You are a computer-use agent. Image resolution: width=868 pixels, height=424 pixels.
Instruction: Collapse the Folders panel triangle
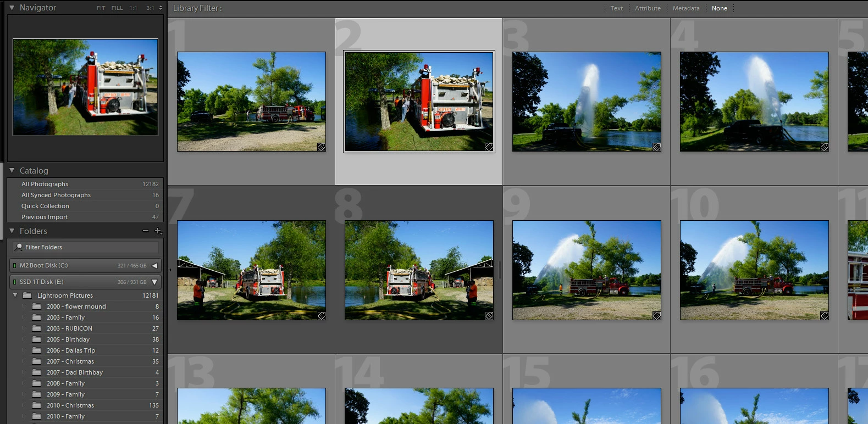pyautogui.click(x=12, y=231)
